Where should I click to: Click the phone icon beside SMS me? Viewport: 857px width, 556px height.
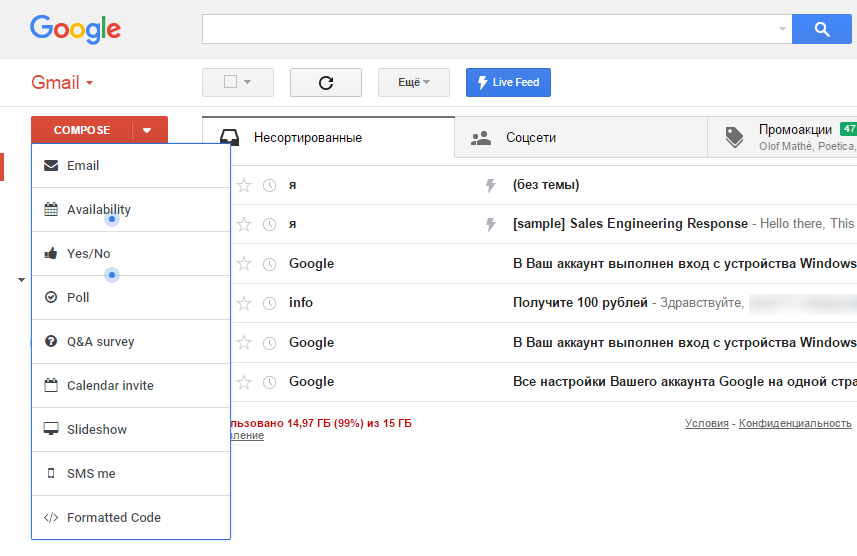click(51, 473)
